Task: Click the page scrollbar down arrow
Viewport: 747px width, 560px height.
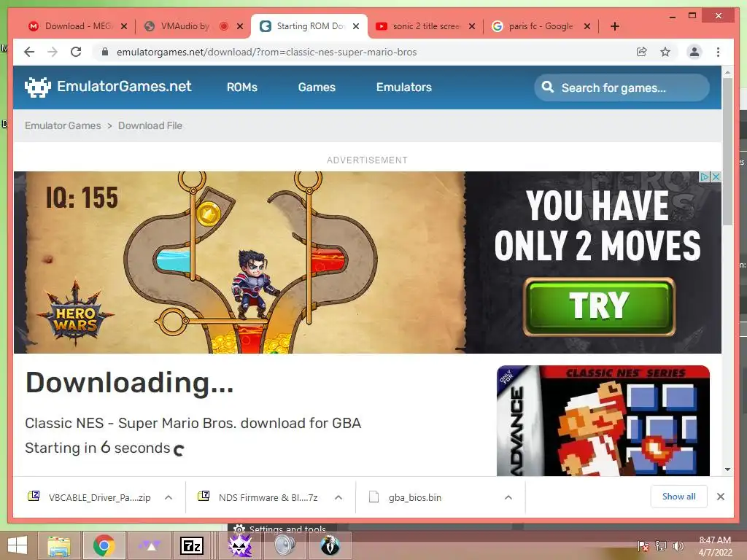Action: (727, 470)
